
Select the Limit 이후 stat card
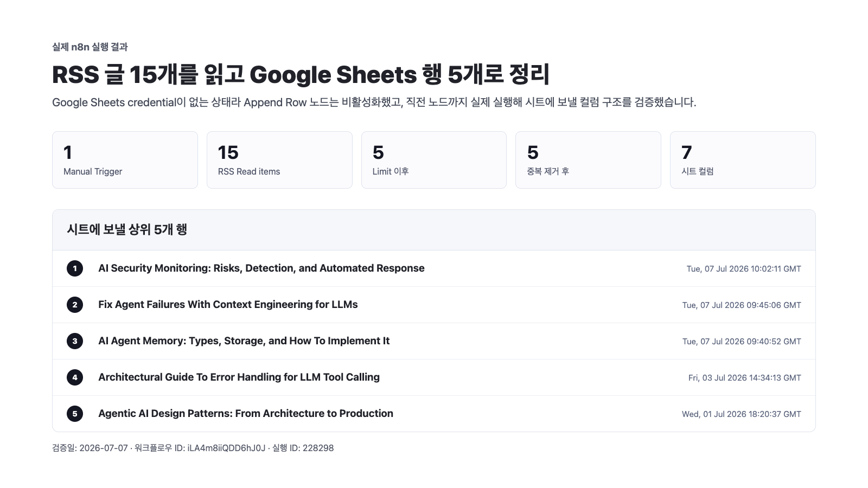tap(434, 160)
